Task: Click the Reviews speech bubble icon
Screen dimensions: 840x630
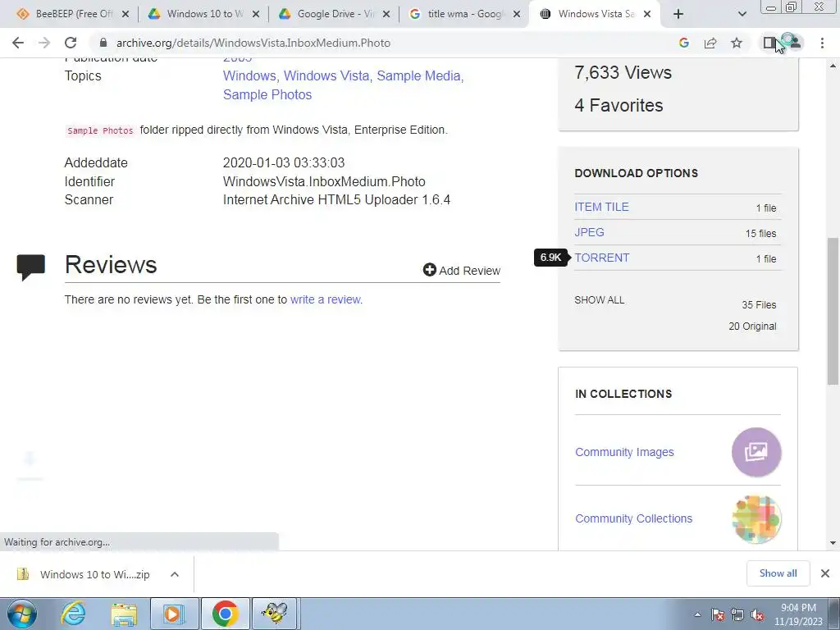Action: pos(30,267)
